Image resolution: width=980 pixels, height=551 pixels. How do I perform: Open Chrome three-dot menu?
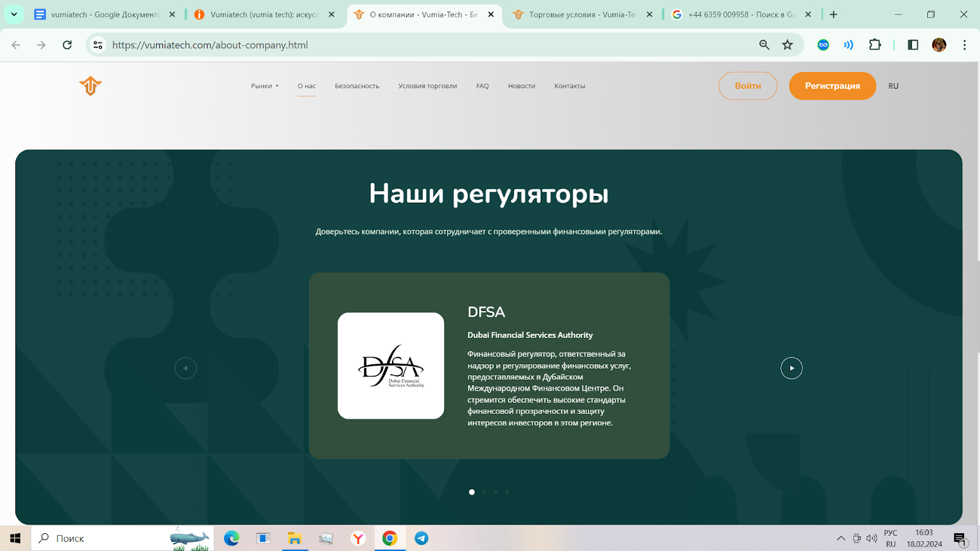[x=964, y=45]
